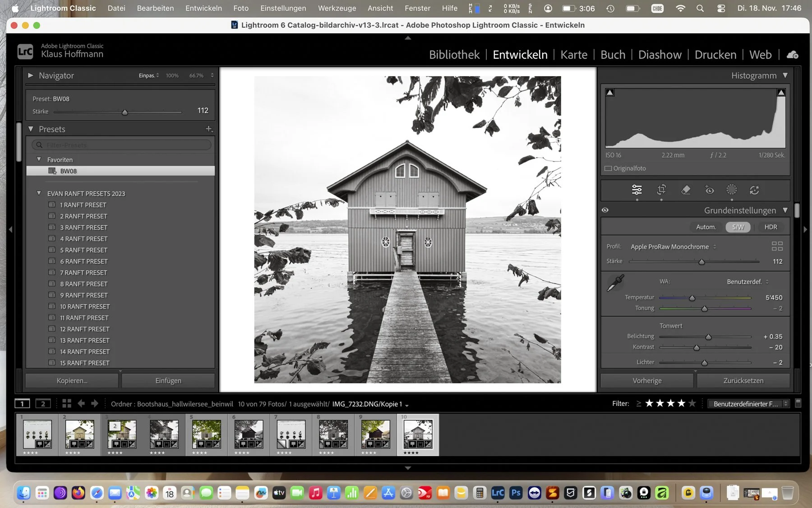This screenshot has height=508, width=812.
Task: Click the Autom. tone button
Action: [x=706, y=227]
